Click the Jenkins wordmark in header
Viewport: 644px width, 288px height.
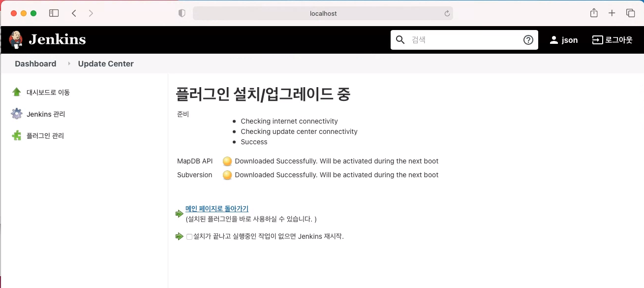57,40
